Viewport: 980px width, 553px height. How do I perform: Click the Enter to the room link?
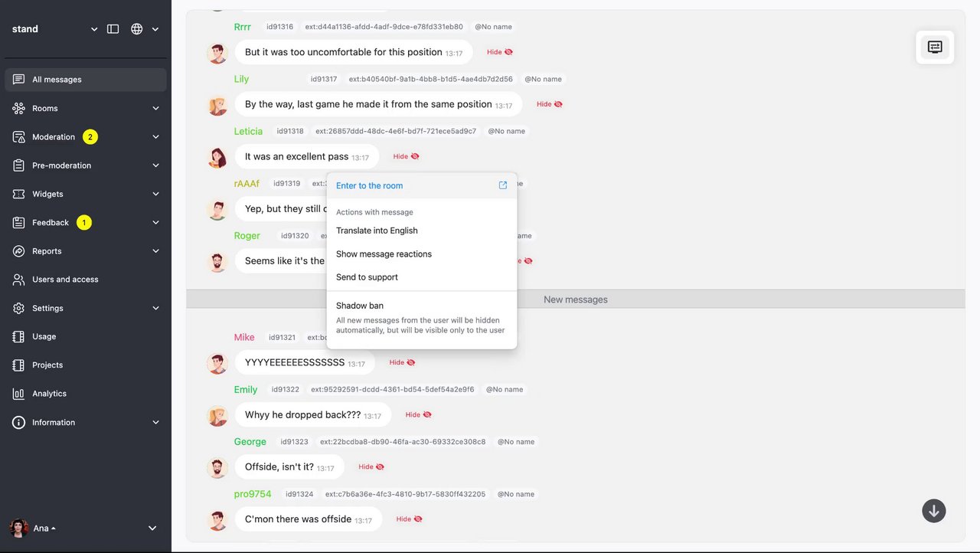click(x=369, y=185)
